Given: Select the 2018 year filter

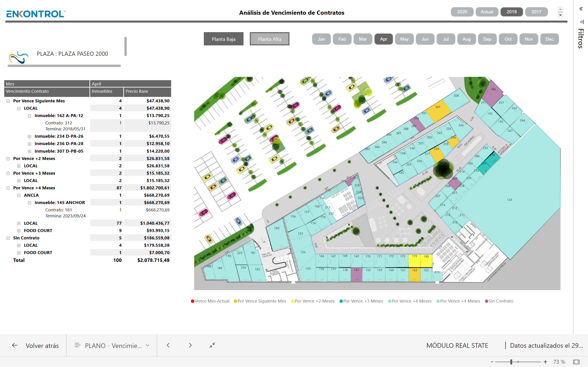Looking at the screenshot, I should [x=512, y=12].
